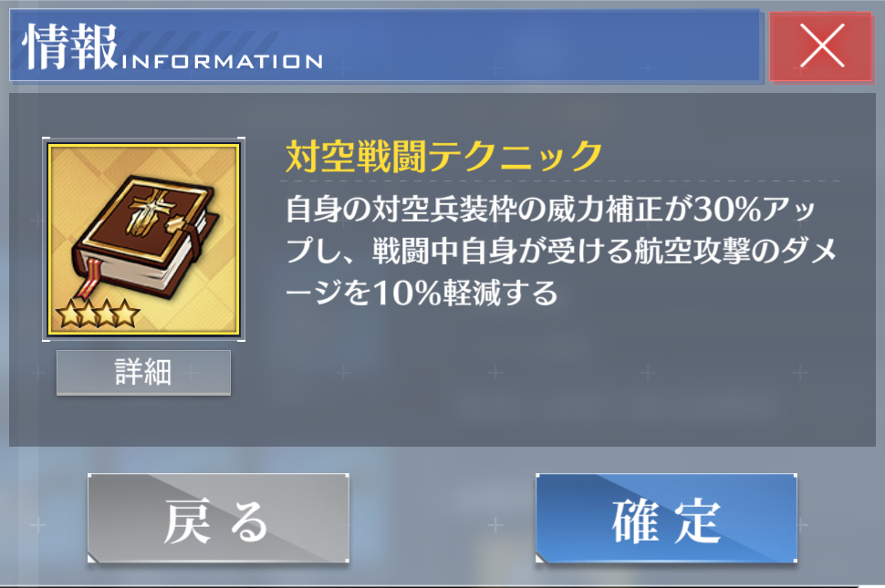Close the information dialog with the X

point(821,46)
